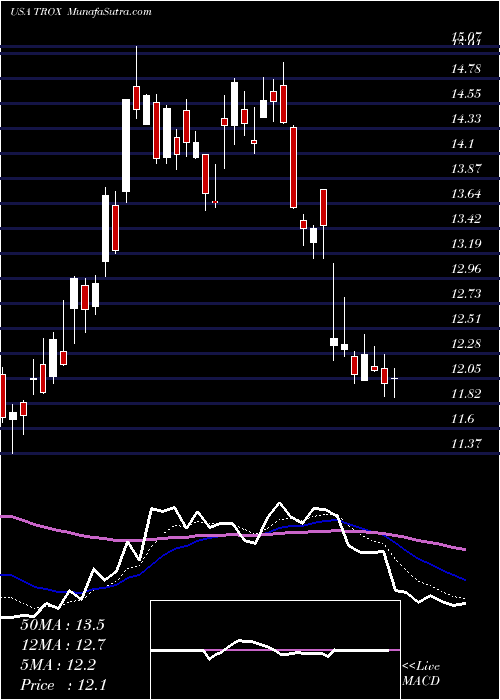
Task: Click the pink 50MA line
Action: (232, 535)
